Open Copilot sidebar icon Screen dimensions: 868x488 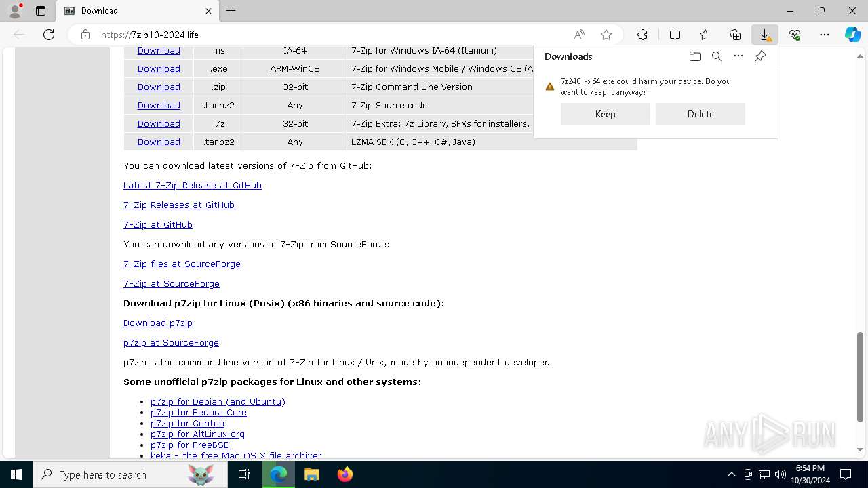coord(852,35)
